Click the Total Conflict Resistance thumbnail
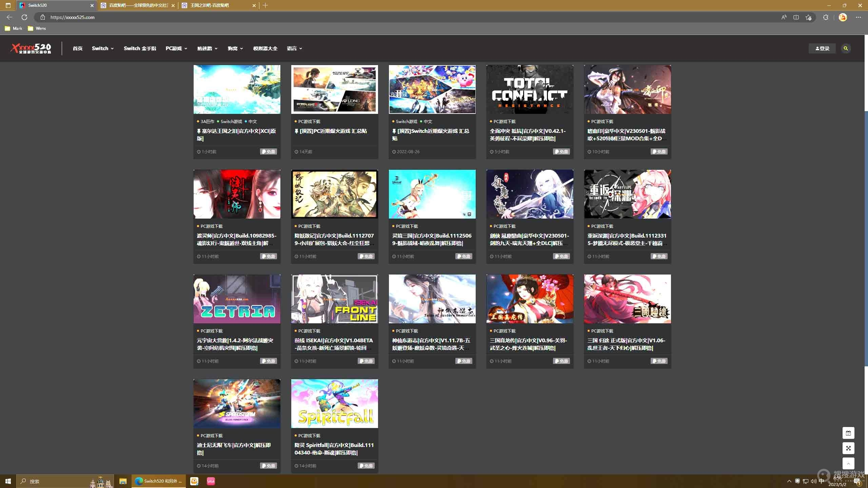The height and width of the screenshot is (488, 868). (530, 89)
